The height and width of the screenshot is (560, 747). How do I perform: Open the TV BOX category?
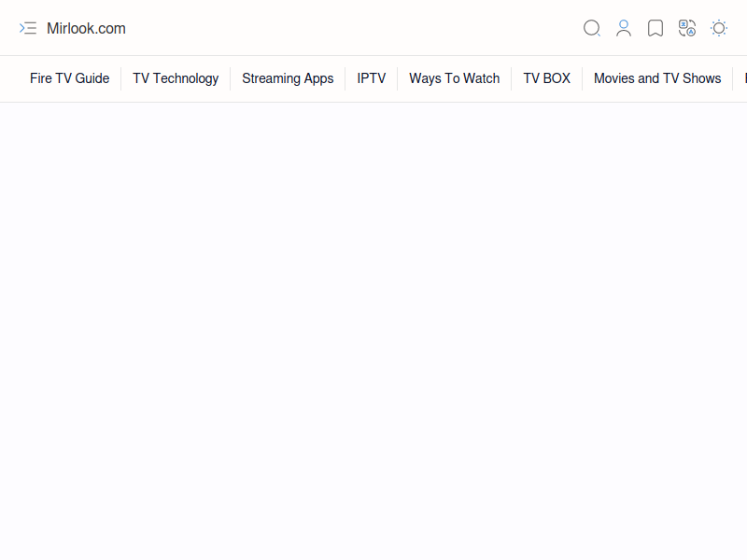pyautogui.click(x=546, y=78)
